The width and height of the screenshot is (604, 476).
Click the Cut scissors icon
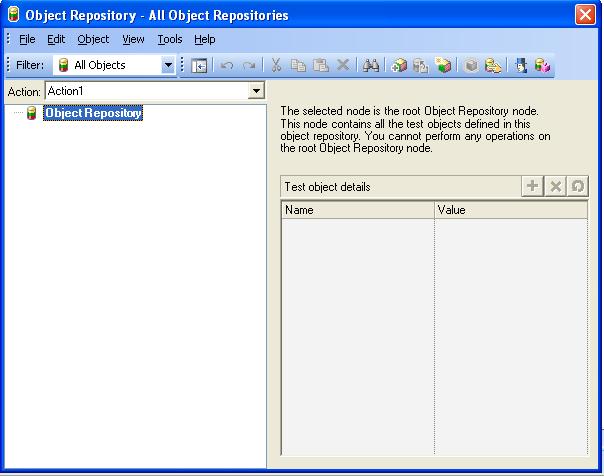point(276,65)
